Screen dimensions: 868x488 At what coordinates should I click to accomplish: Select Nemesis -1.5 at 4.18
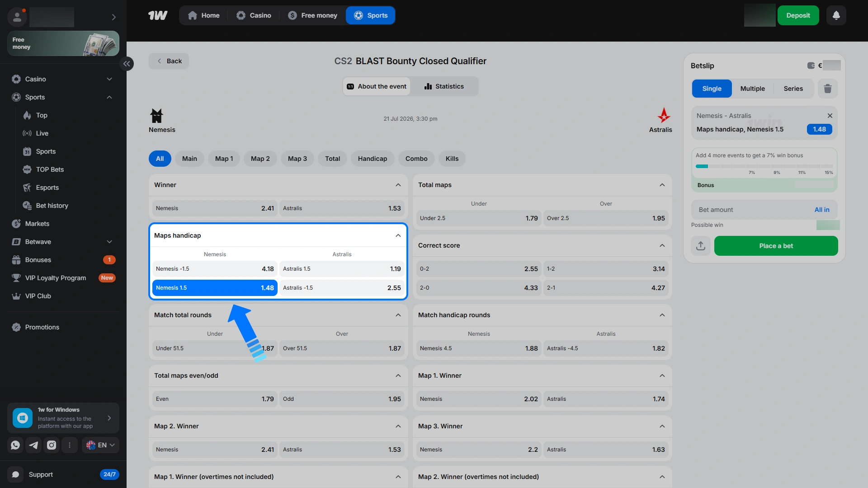215,269
